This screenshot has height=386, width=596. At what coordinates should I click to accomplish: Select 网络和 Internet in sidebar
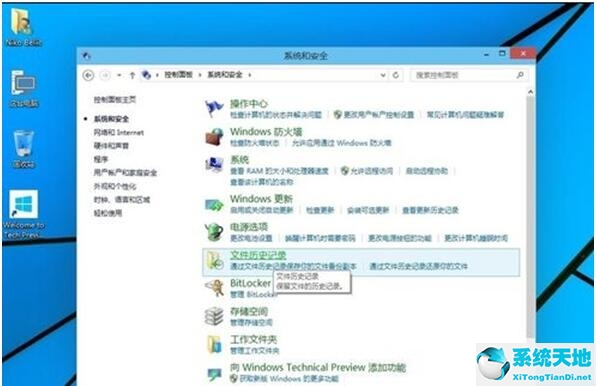coord(119,133)
